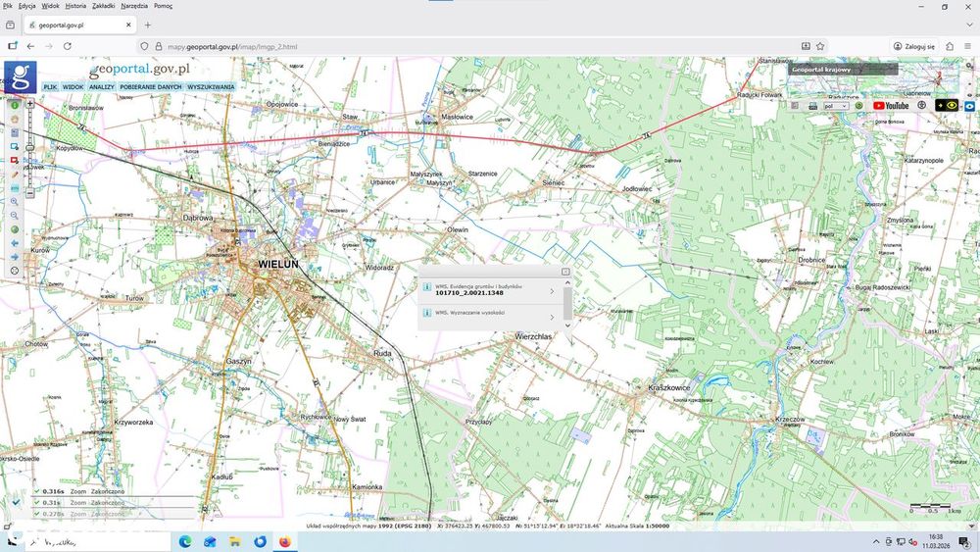Click the blue geoportal "g" logo
Screen dimensions: 980x552
(x=21, y=76)
